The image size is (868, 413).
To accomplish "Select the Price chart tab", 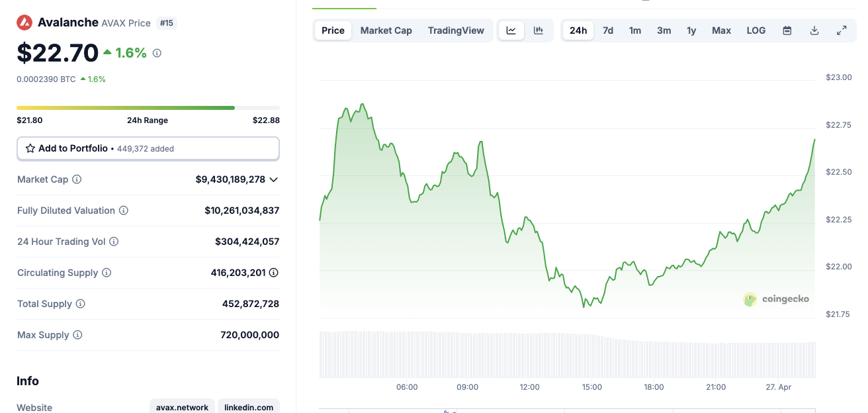I will 333,30.
